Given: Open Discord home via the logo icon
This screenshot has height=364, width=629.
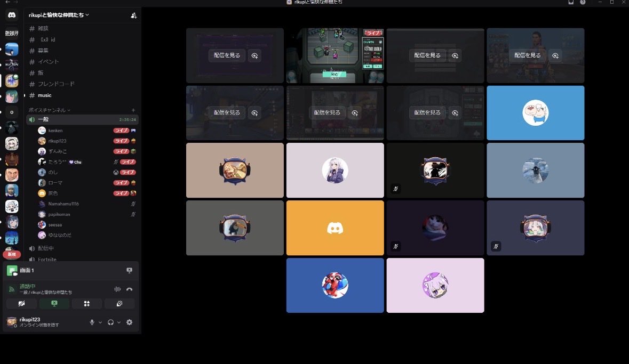Looking at the screenshot, I should [x=12, y=15].
